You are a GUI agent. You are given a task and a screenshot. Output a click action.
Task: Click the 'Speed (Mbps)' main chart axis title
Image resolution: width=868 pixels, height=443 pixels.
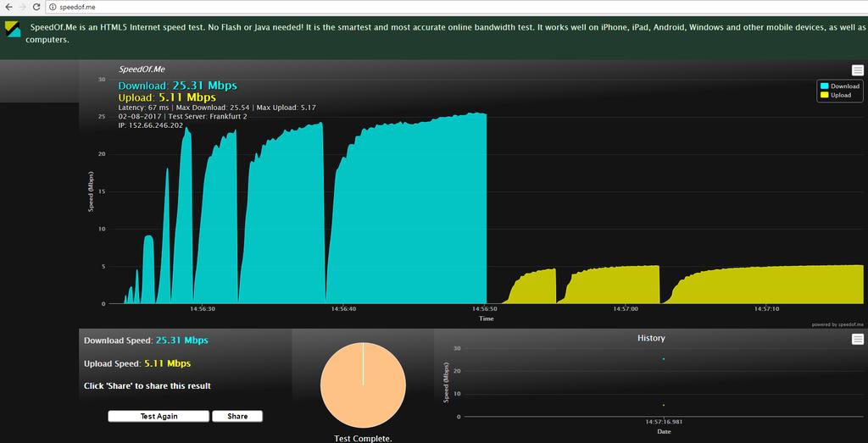92,191
